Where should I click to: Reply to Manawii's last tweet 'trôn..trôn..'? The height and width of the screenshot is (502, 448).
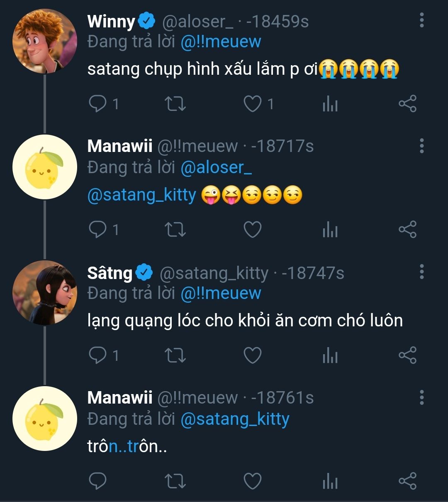point(98,481)
